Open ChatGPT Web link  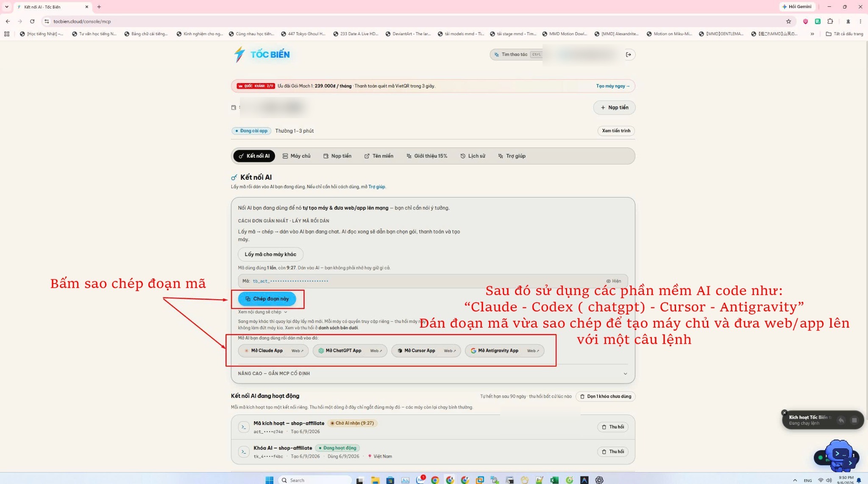[376, 351]
